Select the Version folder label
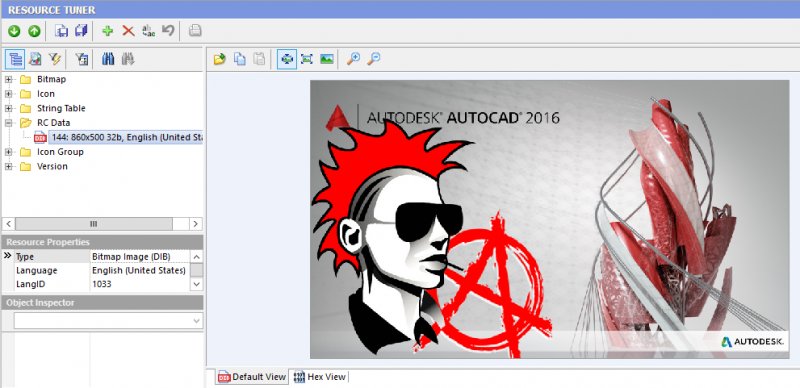The width and height of the screenshot is (800, 388). click(x=52, y=166)
